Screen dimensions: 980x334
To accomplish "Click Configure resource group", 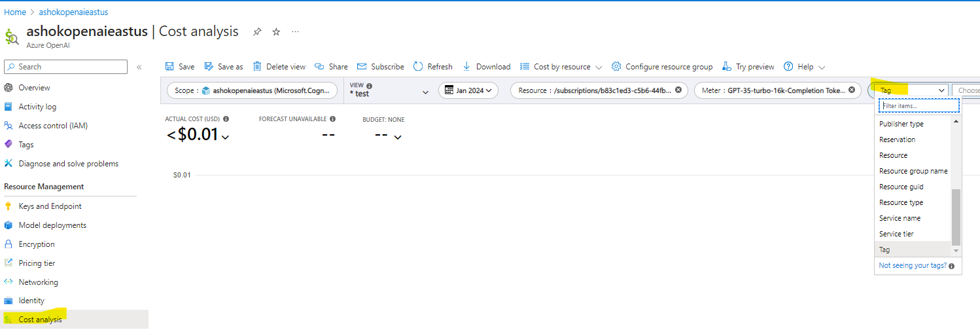I will pyautogui.click(x=662, y=67).
